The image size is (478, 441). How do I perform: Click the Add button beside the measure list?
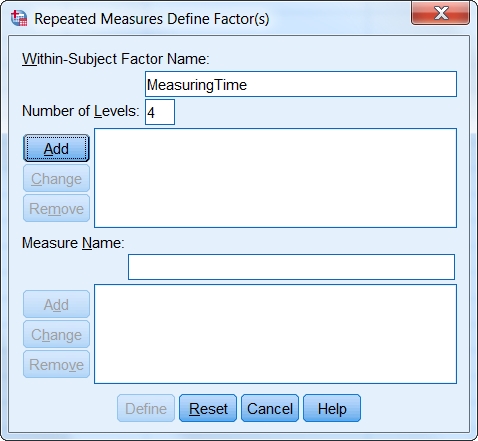point(56,304)
